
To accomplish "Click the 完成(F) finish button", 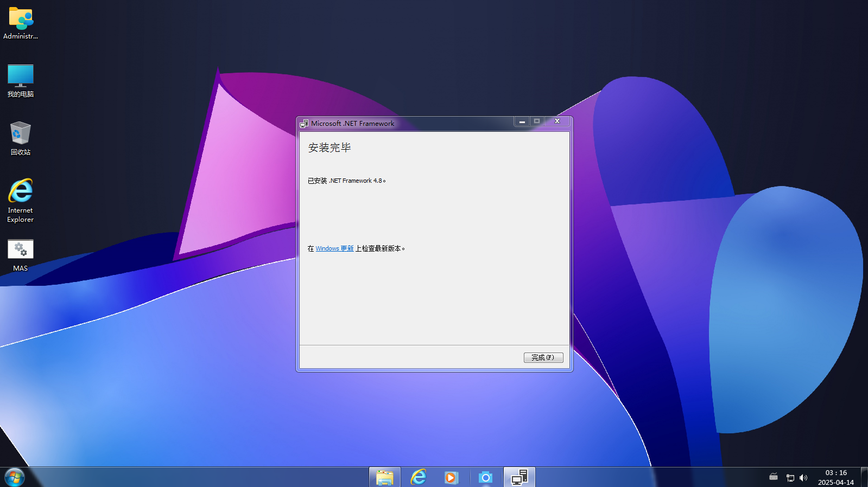I will 543,357.
